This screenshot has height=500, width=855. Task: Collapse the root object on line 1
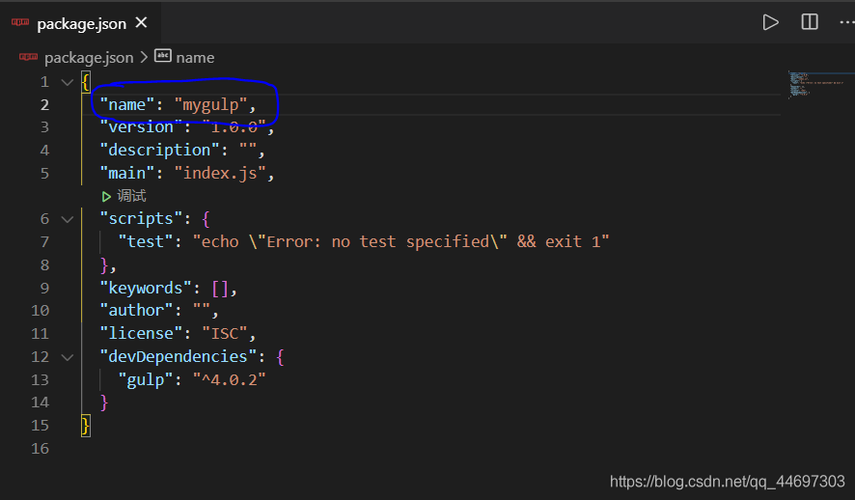click(67, 82)
